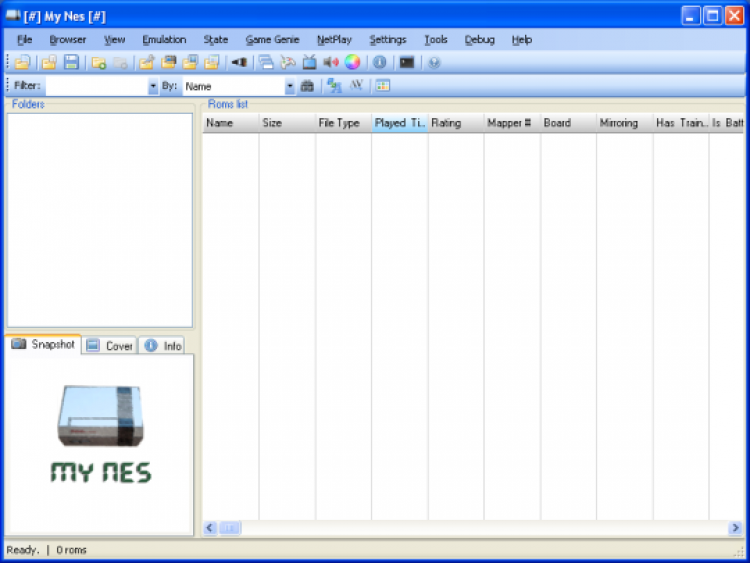Screen dimensions: 750x563
Task: Open the Tools menu
Action: (436, 40)
